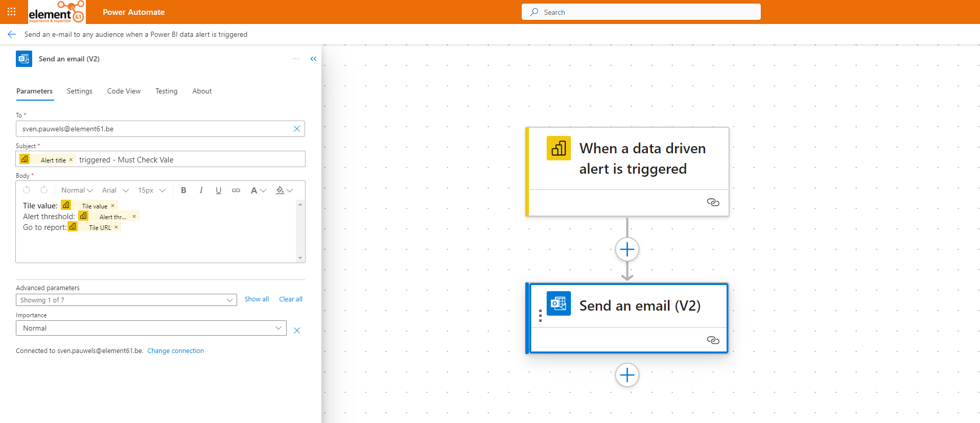Add a new step after Send an email
Image resolution: width=980 pixels, height=423 pixels.
(627, 375)
